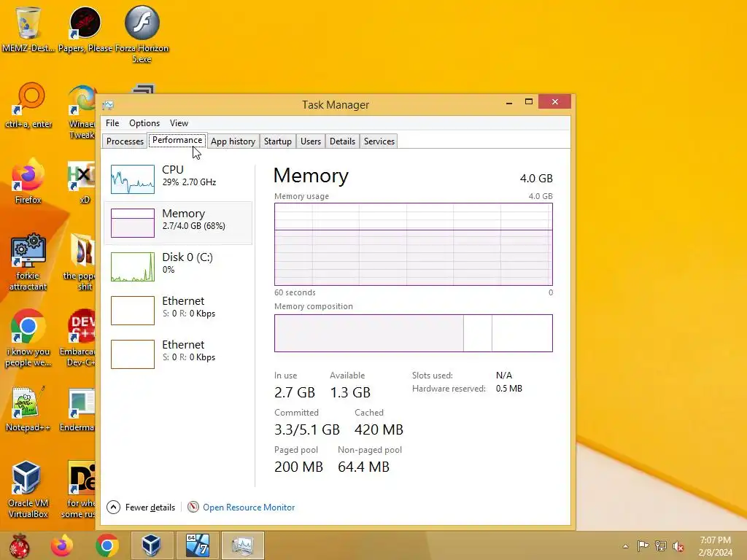This screenshot has width=747, height=560.
Task: Open the Options menu
Action: (x=144, y=122)
